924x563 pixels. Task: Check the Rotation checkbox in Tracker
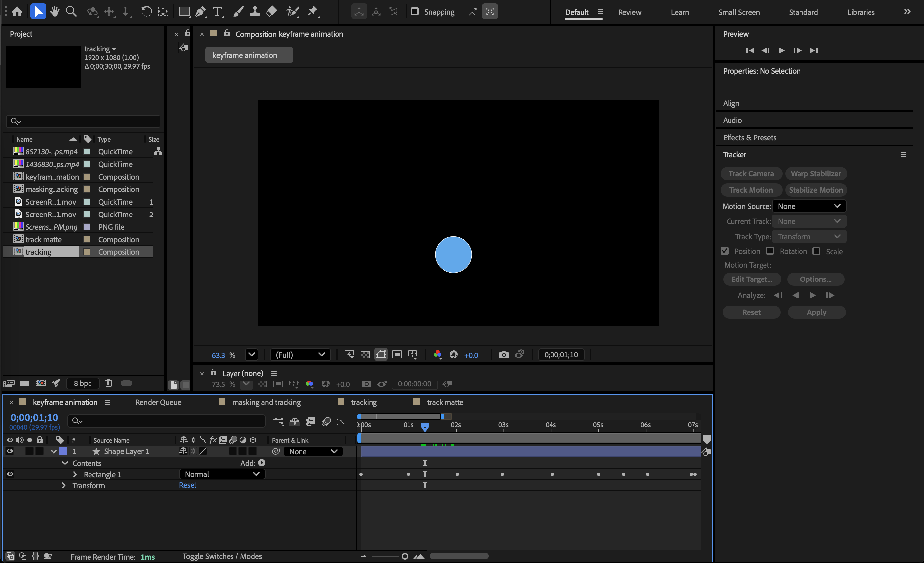(x=770, y=251)
